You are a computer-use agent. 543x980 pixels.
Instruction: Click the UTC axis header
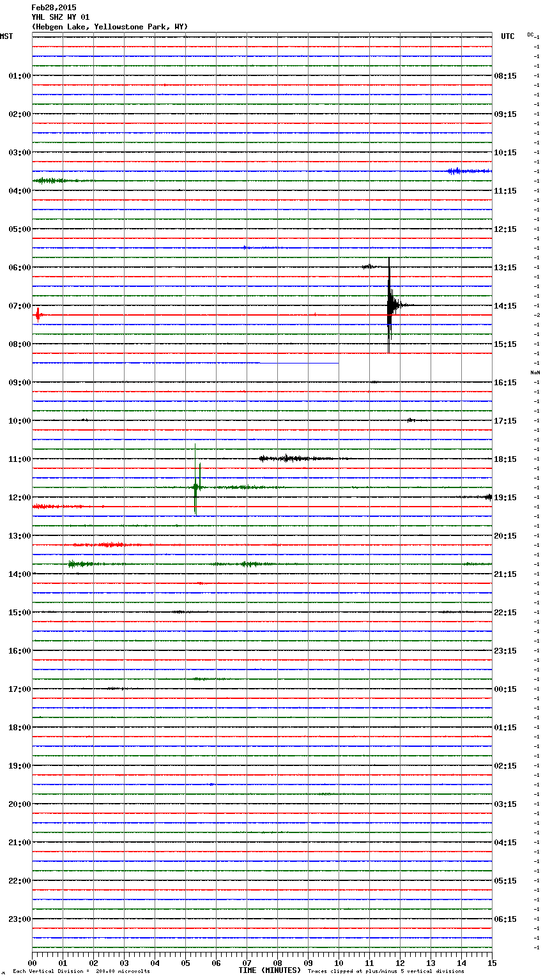coord(507,36)
